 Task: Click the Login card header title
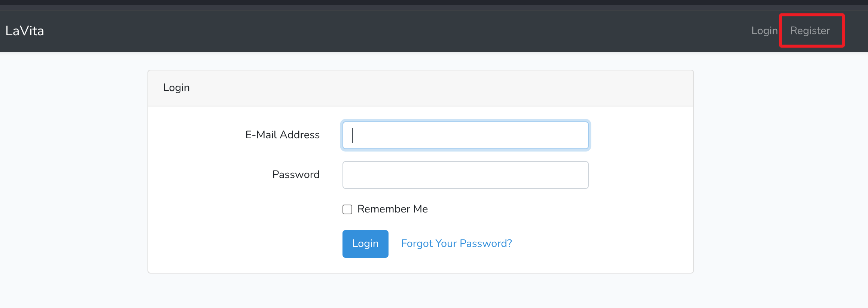[176, 88]
